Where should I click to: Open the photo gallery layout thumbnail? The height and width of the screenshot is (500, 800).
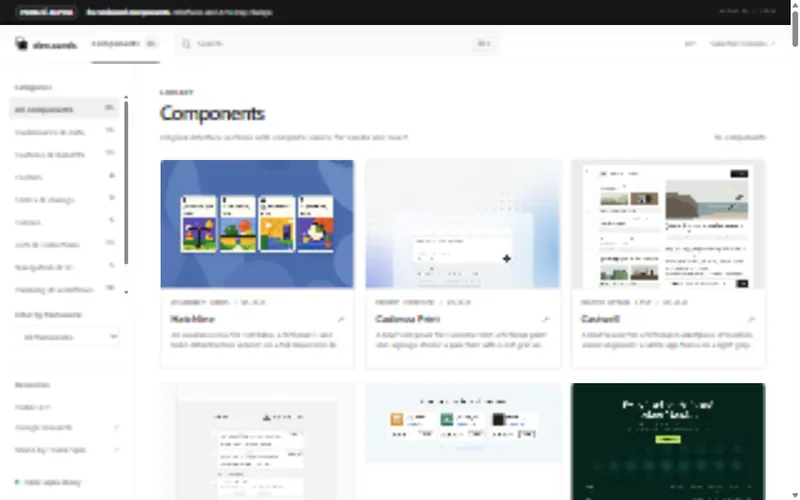point(668,224)
